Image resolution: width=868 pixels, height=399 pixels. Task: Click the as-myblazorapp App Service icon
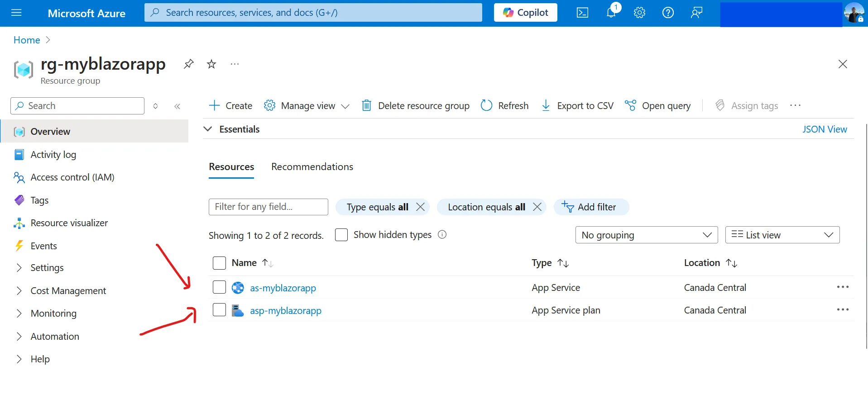[x=238, y=288]
